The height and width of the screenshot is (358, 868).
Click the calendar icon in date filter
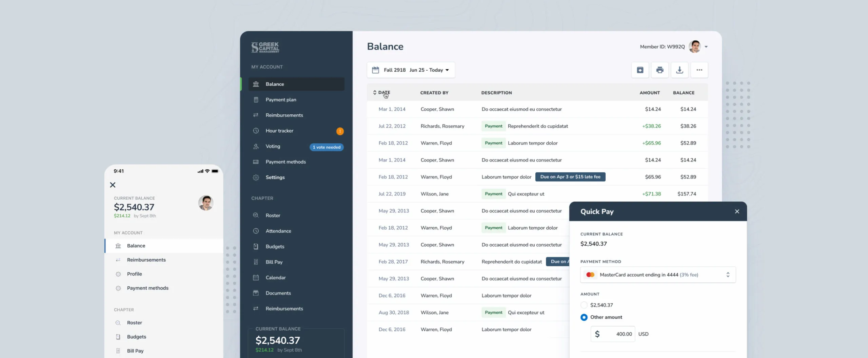375,70
